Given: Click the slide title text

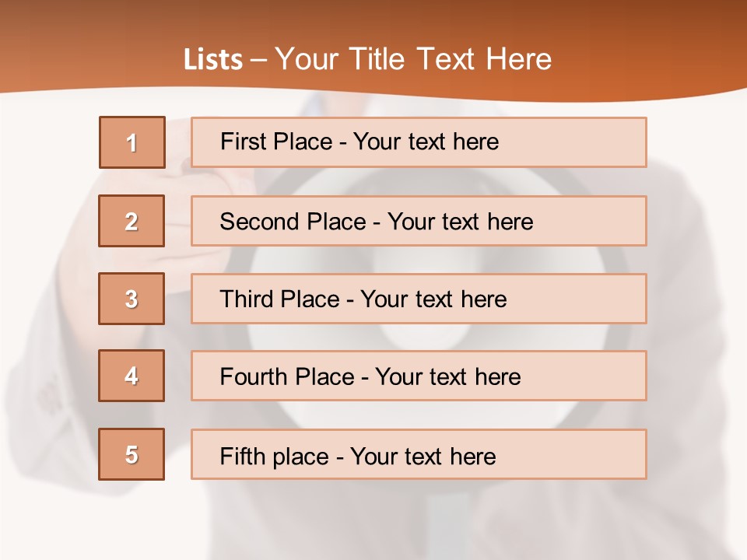Looking at the screenshot, I should pos(368,59).
